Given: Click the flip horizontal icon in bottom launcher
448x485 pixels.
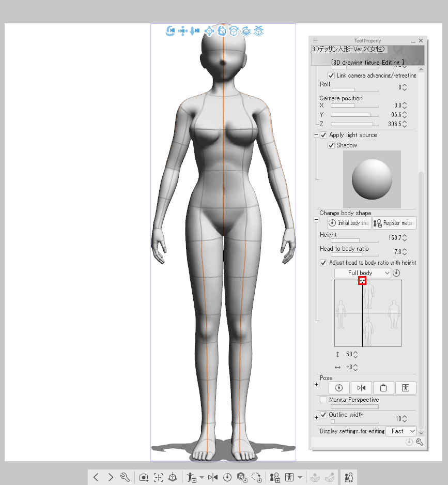Looking at the screenshot, I should (x=212, y=477).
